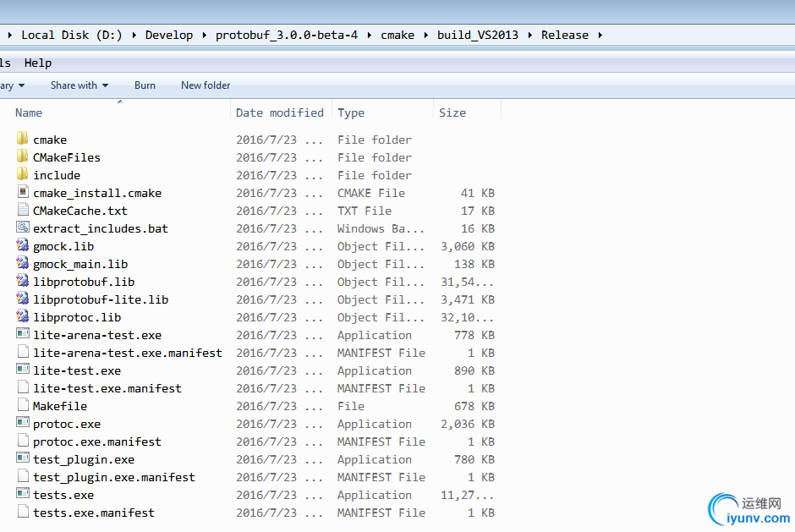Expand arrow after Develop breadcrumb
The image size is (795, 532).
(205, 35)
